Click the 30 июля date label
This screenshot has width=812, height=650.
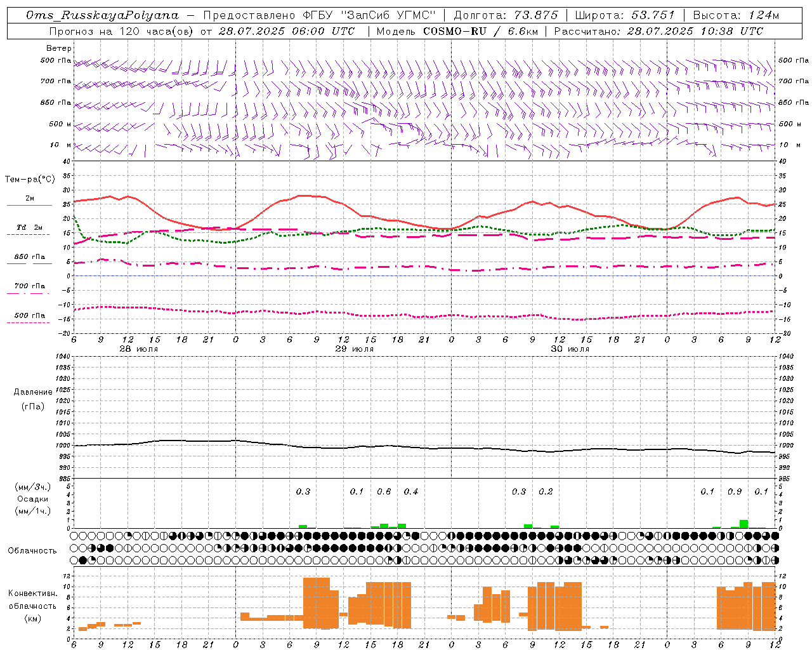click(x=570, y=349)
